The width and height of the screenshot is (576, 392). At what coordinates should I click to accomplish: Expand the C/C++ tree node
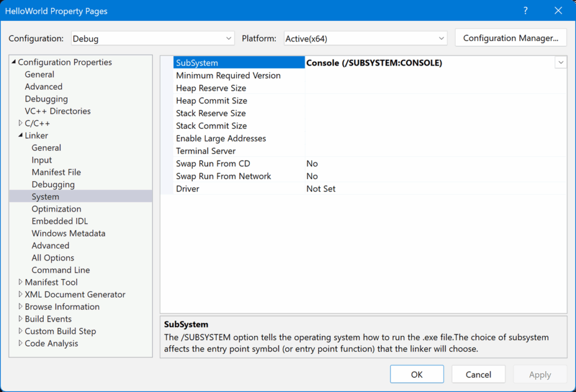[x=21, y=123]
